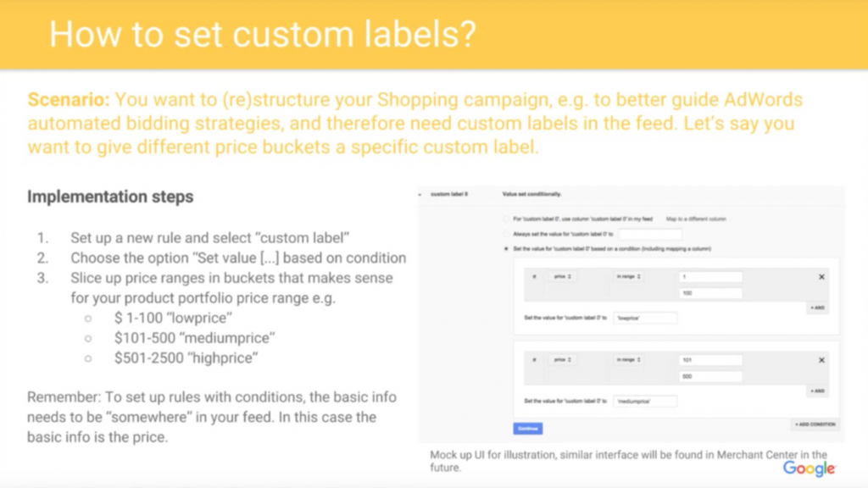
Task: Focus the 'lowprice' value input field
Action: click(645, 319)
